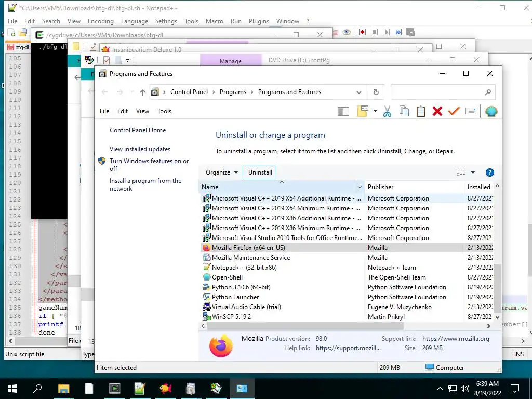Expand the Organize dropdown
The image size is (532, 399).
click(x=221, y=172)
